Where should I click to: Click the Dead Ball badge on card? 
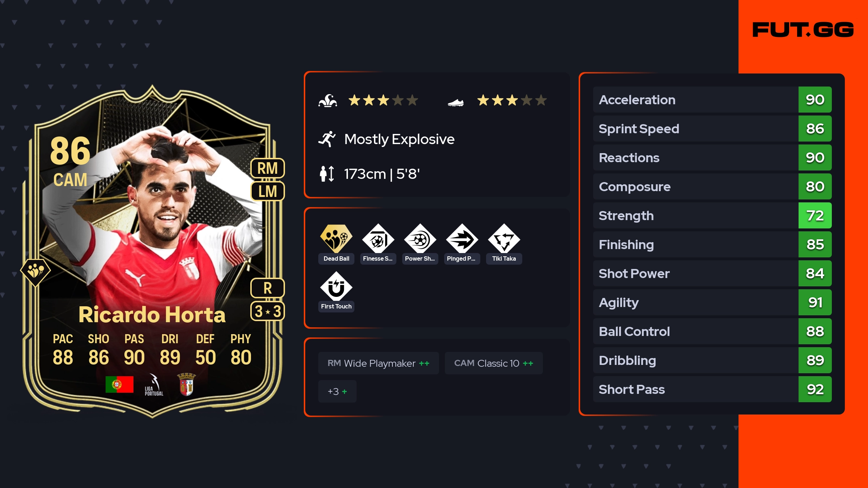[35, 272]
